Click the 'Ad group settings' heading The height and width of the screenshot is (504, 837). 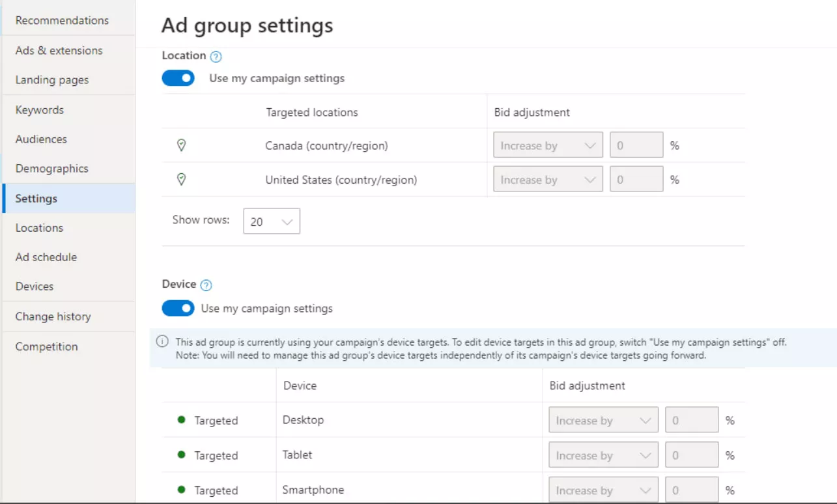point(247,25)
